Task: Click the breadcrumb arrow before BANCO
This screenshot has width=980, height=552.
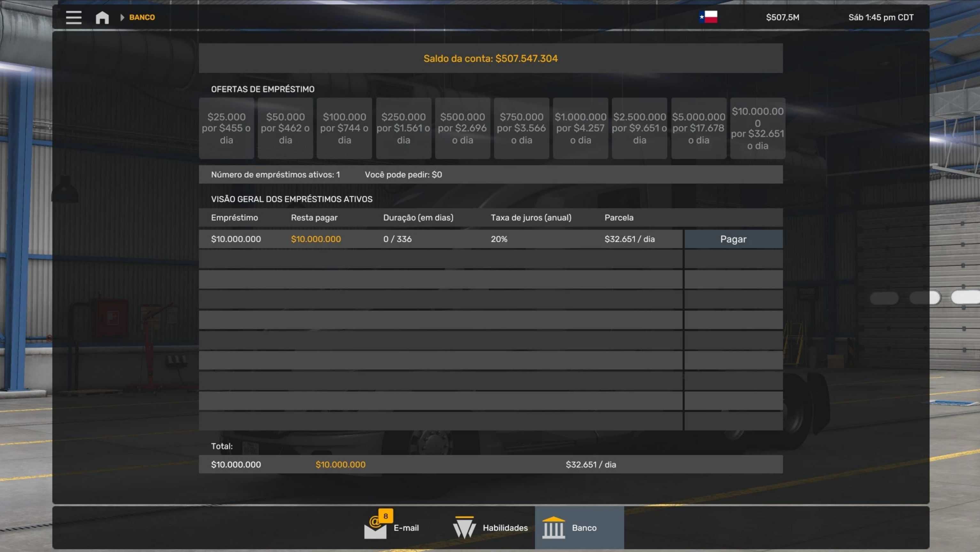Action: tap(122, 17)
